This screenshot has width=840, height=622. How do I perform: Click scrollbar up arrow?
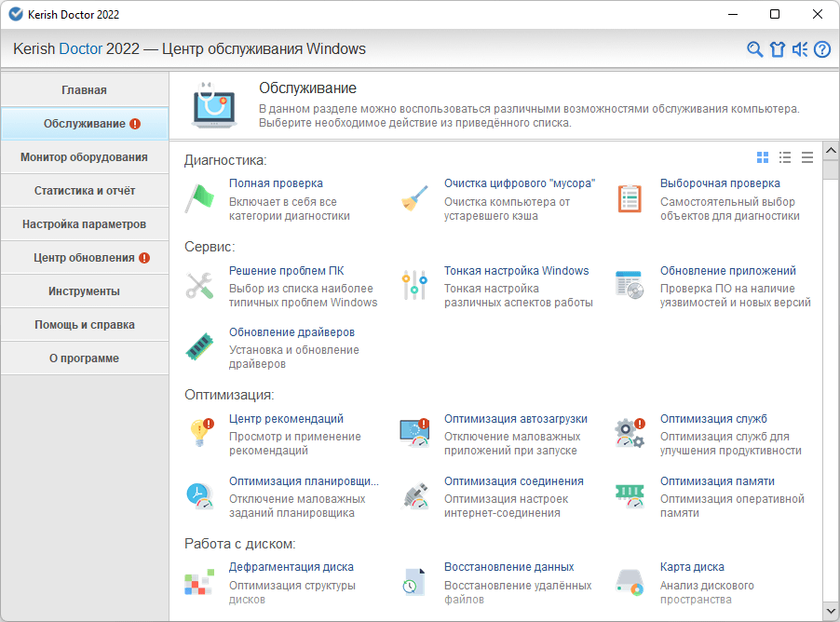(x=831, y=151)
